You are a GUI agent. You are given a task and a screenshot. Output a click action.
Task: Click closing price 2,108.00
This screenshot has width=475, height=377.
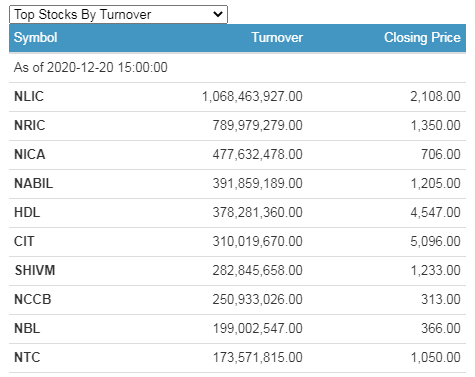(x=435, y=96)
